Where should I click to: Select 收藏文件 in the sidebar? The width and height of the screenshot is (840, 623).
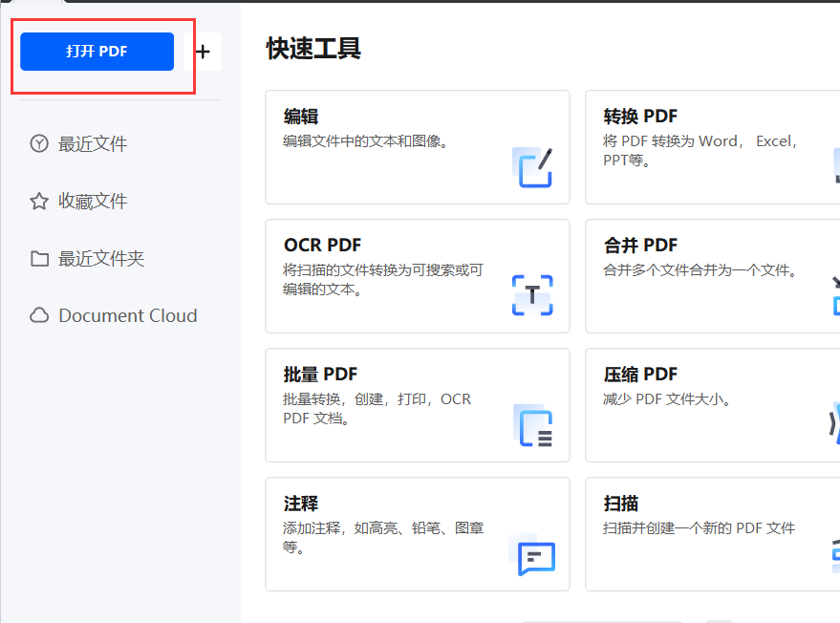click(93, 201)
